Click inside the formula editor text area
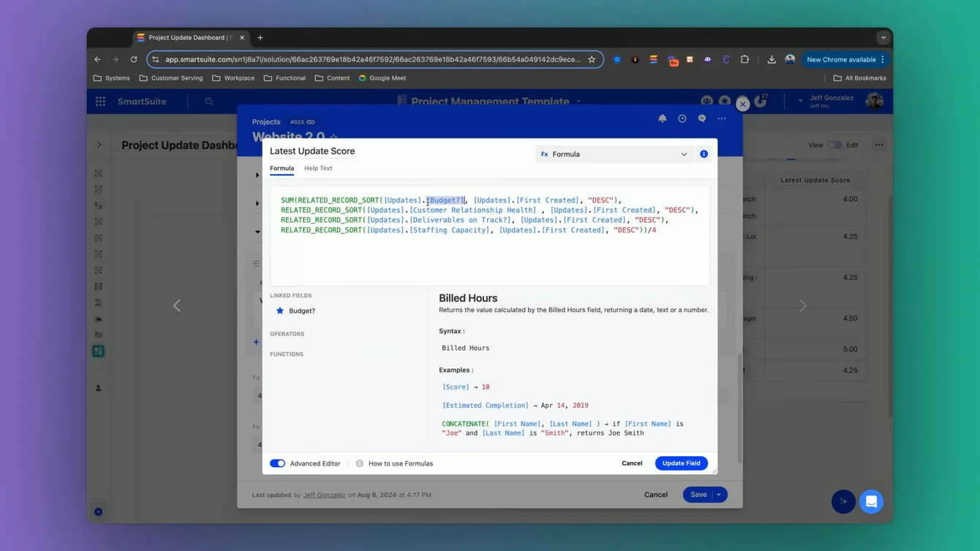The height and width of the screenshot is (551, 980). [490, 235]
